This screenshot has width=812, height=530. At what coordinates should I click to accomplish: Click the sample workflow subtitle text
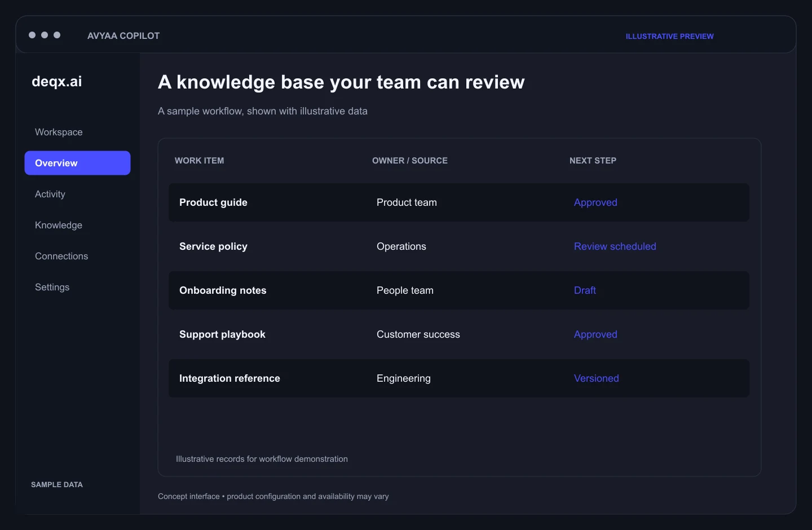point(263,111)
